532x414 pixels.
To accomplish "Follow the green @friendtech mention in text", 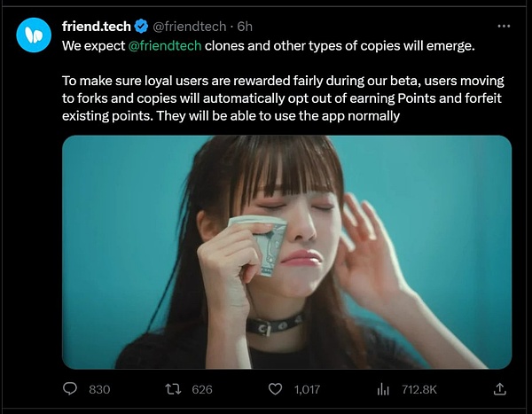I will 171,44.
